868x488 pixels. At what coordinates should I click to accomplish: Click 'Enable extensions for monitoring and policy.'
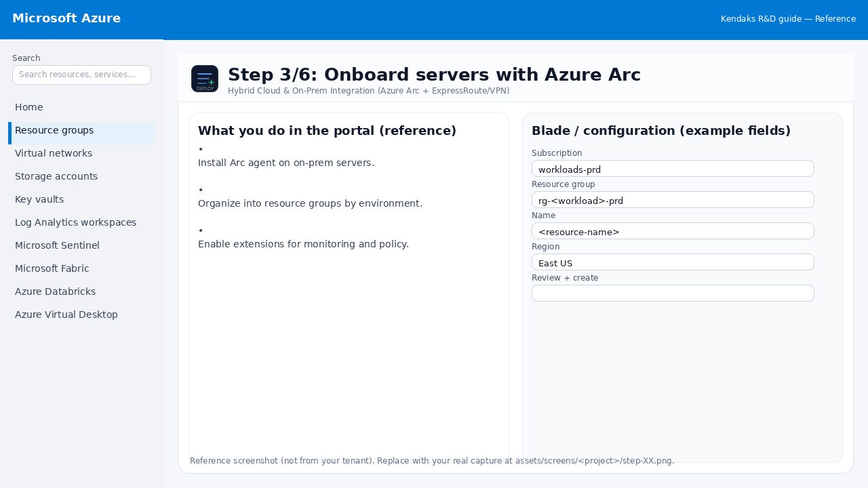click(x=303, y=244)
